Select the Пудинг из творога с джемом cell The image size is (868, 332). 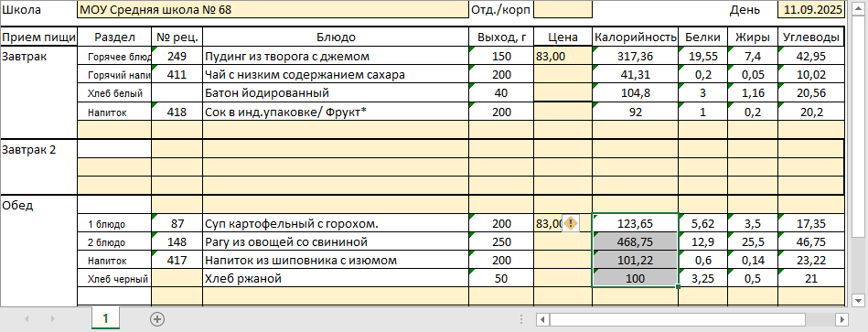336,56
